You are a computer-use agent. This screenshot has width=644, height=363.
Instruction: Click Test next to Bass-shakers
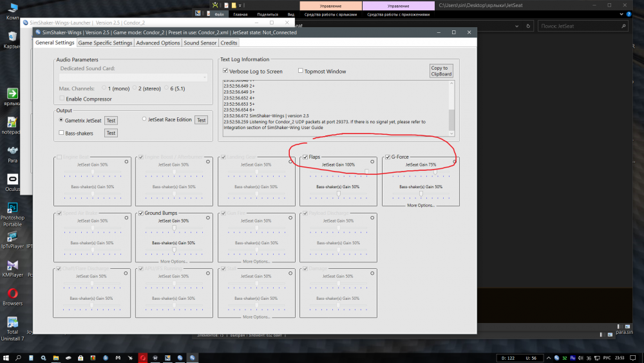point(111,133)
